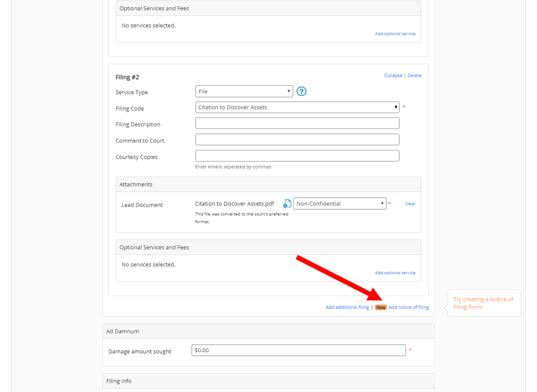Select the Courtesy Copies email field
The height and width of the screenshot is (392, 537).
pos(297,156)
